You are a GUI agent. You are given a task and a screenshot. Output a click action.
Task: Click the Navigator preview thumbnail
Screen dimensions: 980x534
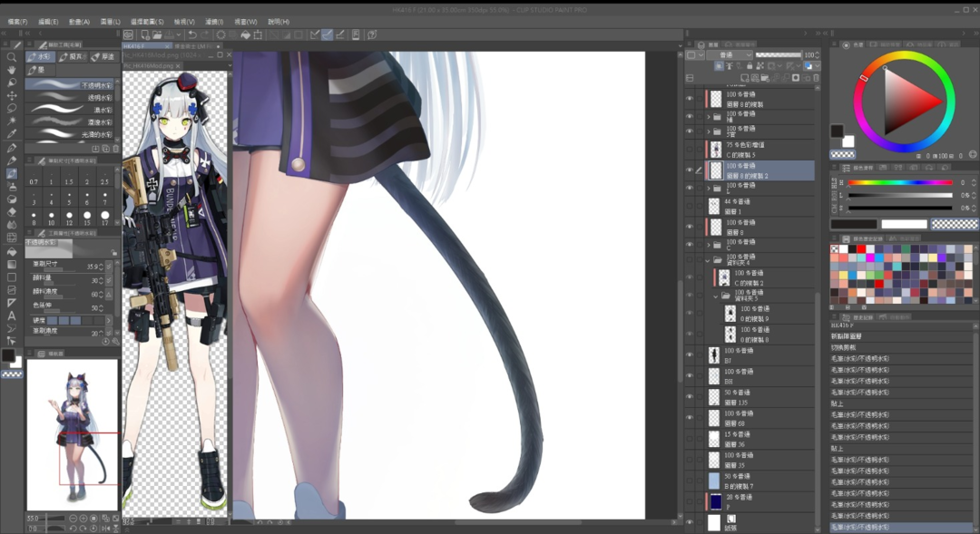coord(72,434)
